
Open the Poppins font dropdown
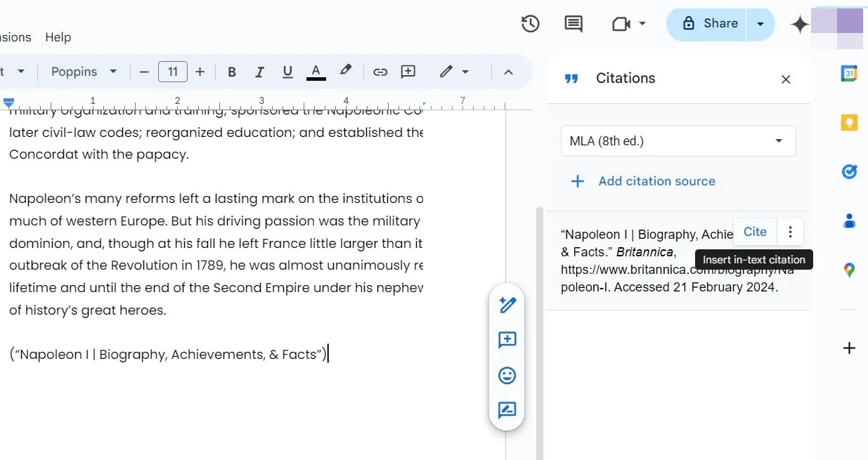[84, 72]
